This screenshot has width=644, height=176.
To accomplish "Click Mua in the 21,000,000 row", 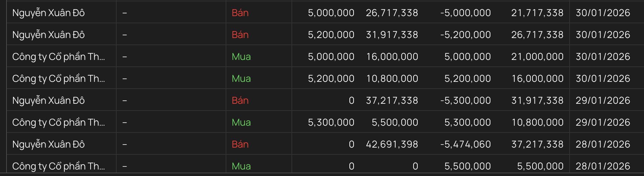I will point(241,56).
